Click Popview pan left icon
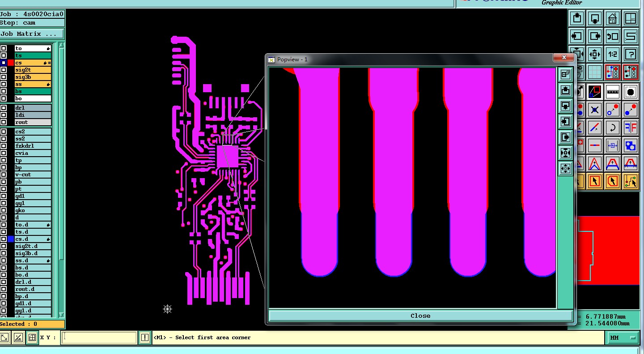 (566, 121)
